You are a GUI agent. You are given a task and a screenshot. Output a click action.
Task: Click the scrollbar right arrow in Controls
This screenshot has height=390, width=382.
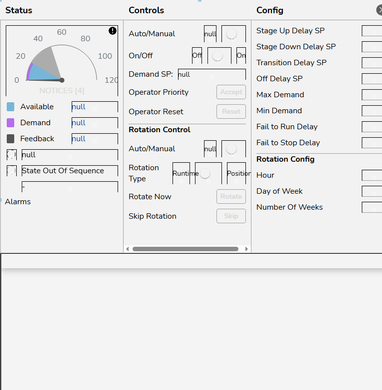(246, 249)
